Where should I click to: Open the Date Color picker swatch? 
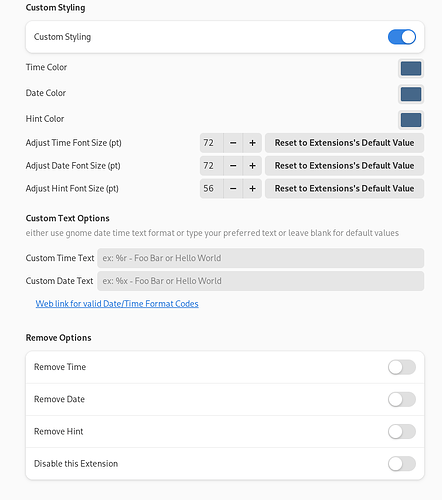(411, 94)
